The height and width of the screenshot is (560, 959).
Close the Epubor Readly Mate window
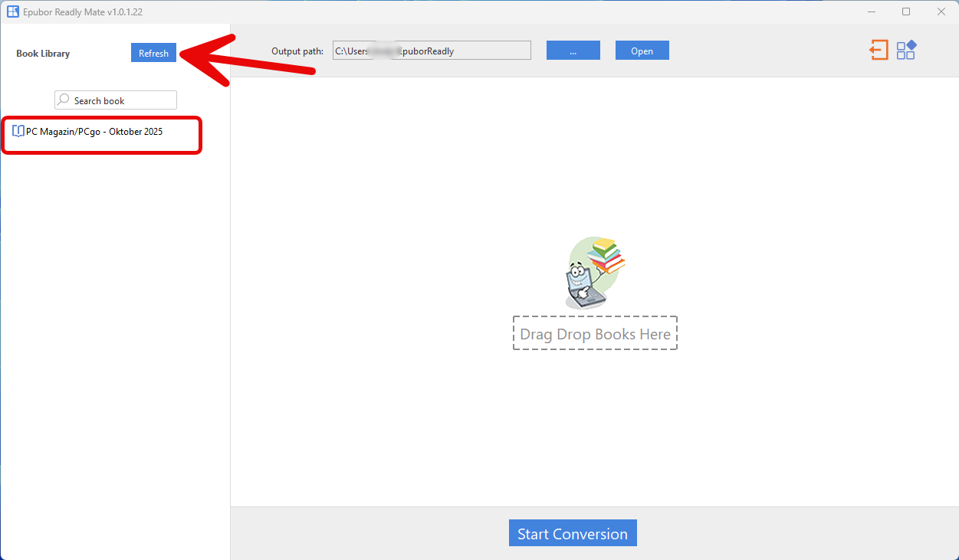(941, 11)
